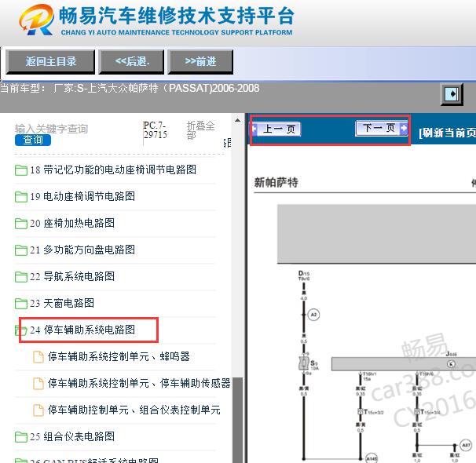The image size is (476, 463).
Task: Click 折叠全部 to collapse all folders
Action: (x=200, y=130)
